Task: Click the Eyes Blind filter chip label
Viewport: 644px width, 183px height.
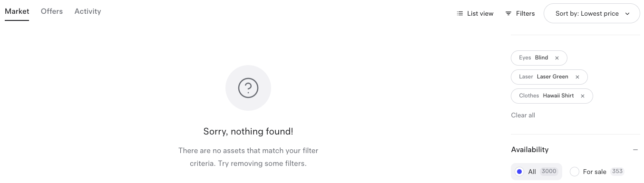Action: click(x=534, y=58)
